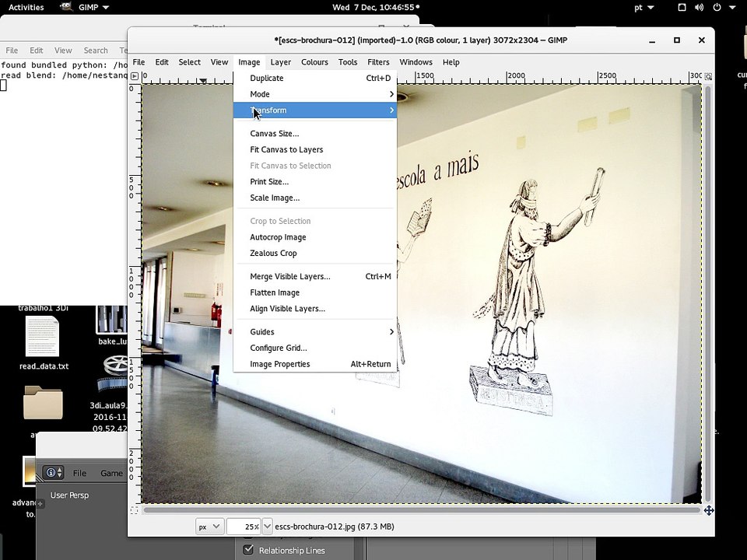747x560 pixels.
Task: Click the Activities button
Action: [26, 7]
